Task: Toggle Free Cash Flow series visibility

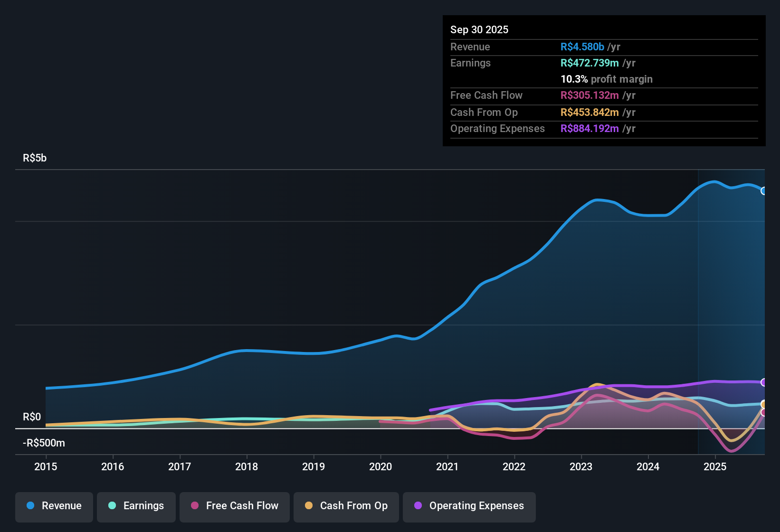Action: point(234,506)
